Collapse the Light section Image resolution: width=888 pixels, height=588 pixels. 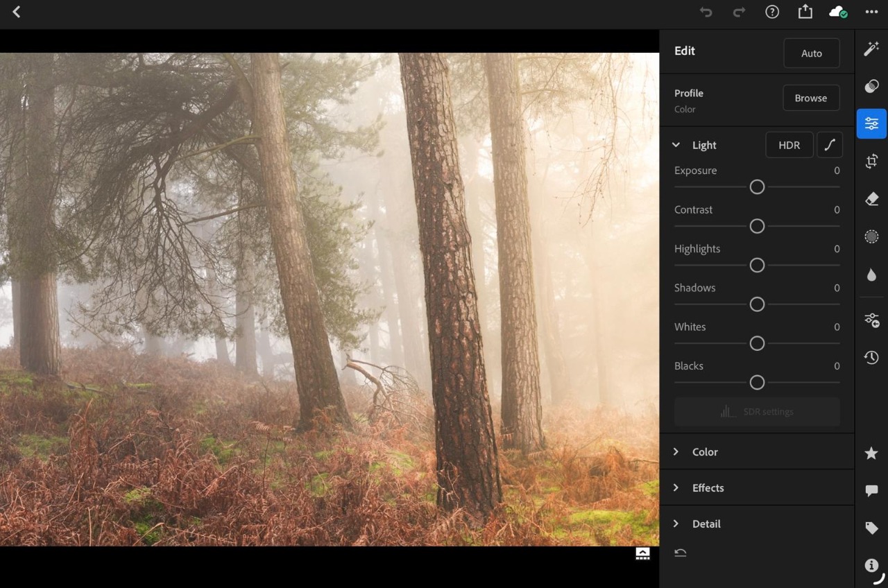676,145
